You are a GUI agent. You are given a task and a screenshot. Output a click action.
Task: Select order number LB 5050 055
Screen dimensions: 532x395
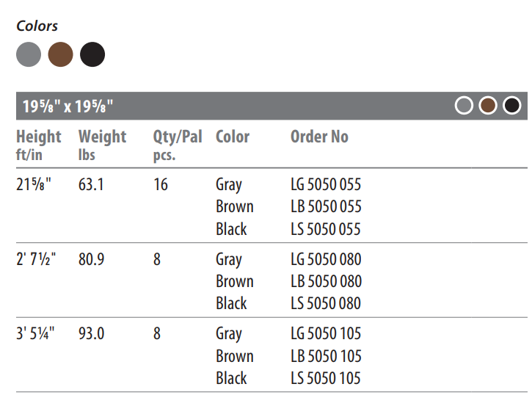click(x=326, y=206)
